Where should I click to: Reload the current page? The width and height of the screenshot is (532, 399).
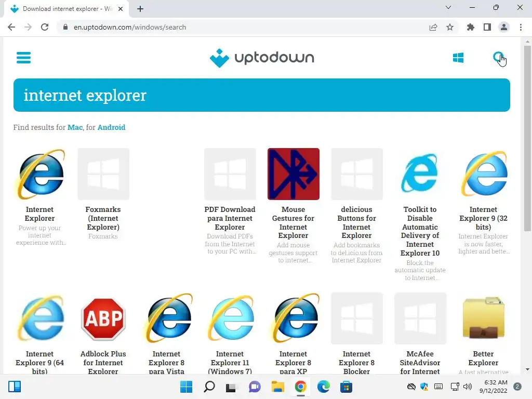coord(45,27)
